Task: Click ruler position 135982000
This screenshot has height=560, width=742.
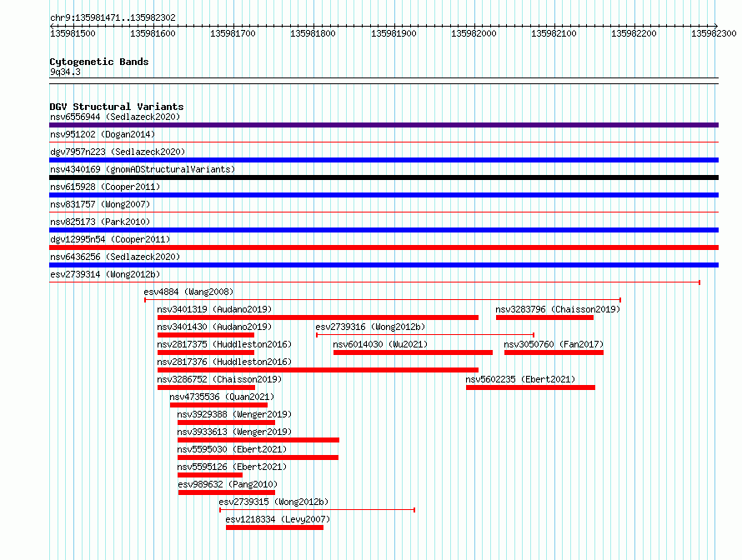Action: point(474,33)
